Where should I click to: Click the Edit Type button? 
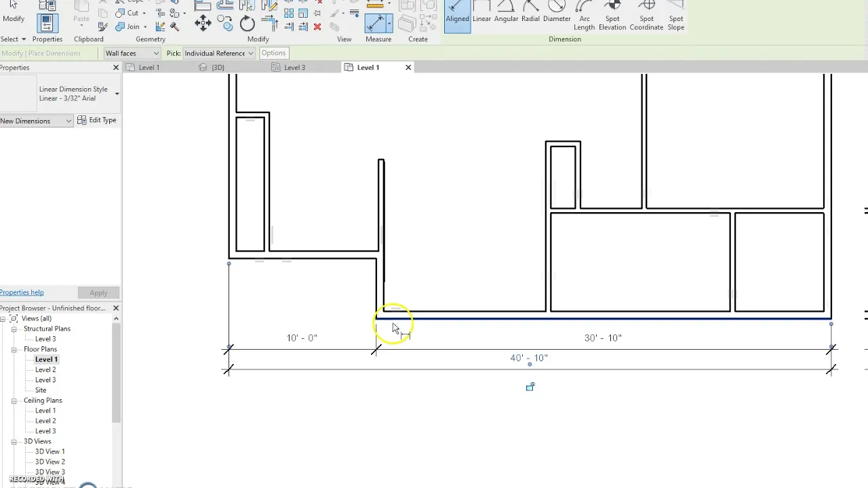[x=97, y=120]
